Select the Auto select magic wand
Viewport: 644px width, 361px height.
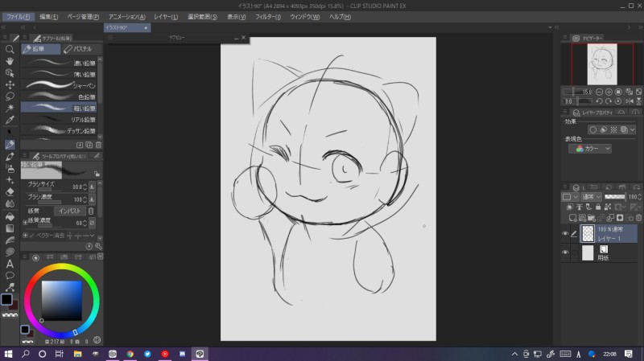(x=10, y=108)
